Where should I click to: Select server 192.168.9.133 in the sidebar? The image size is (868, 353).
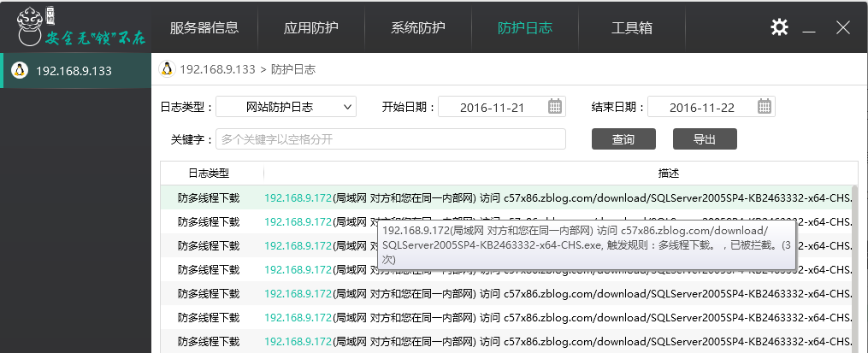click(x=76, y=71)
